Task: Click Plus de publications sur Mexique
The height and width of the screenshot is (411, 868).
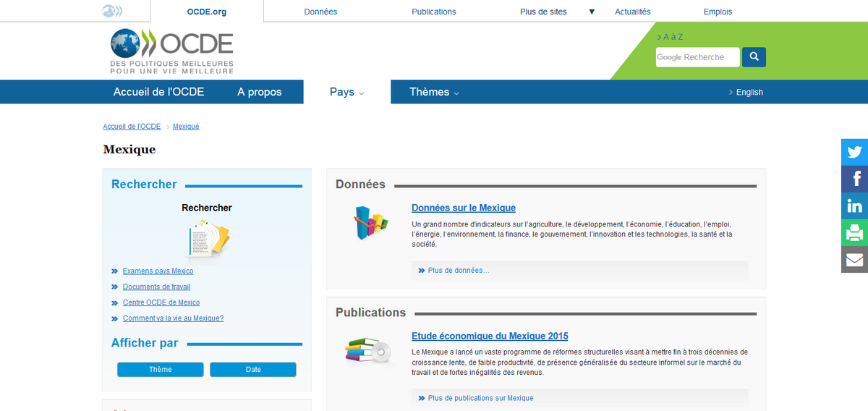Action: [480, 398]
